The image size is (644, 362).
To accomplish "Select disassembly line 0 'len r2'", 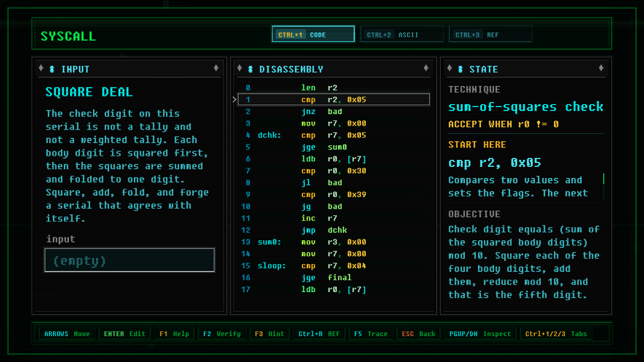I will click(x=334, y=87).
